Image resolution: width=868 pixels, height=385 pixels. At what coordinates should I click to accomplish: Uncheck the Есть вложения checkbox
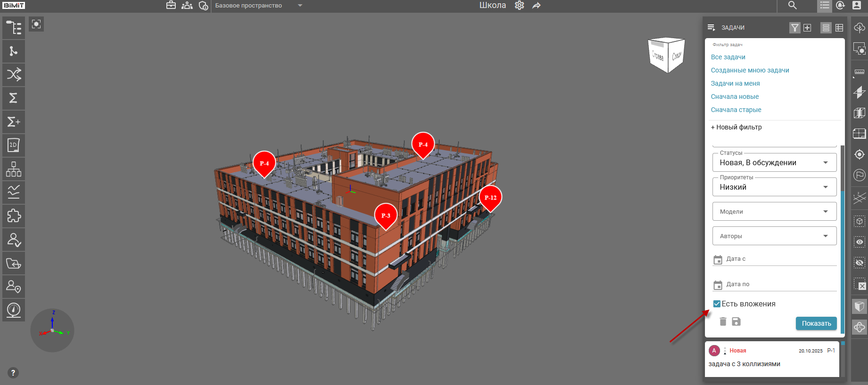coord(717,304)
